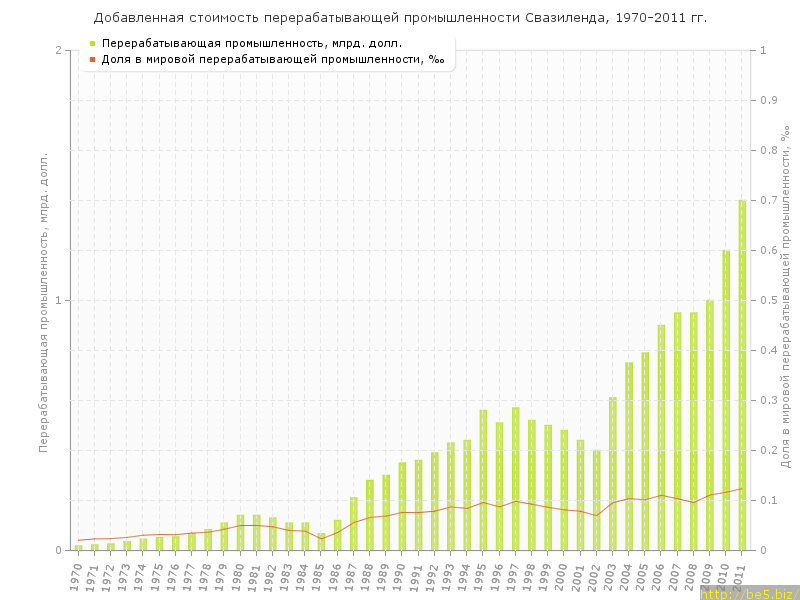
Task: Select the bar for year 1995
Action: point(483,480)
